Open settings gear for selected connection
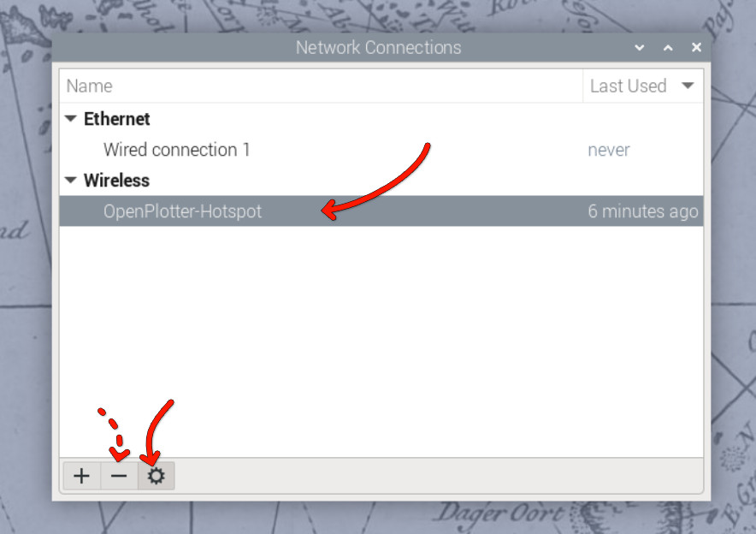 pos(156,476)
